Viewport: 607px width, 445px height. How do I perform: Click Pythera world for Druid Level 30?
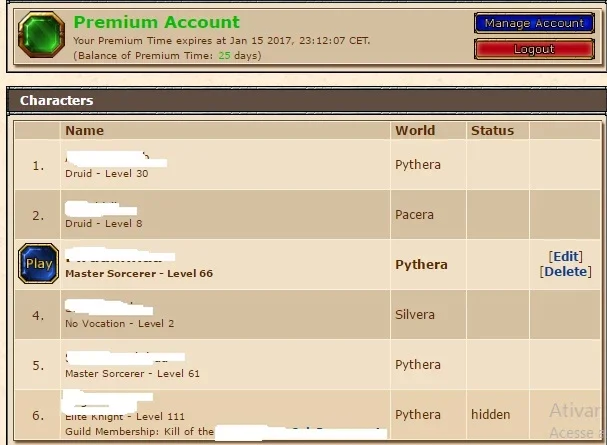click(x=418, y=165)
